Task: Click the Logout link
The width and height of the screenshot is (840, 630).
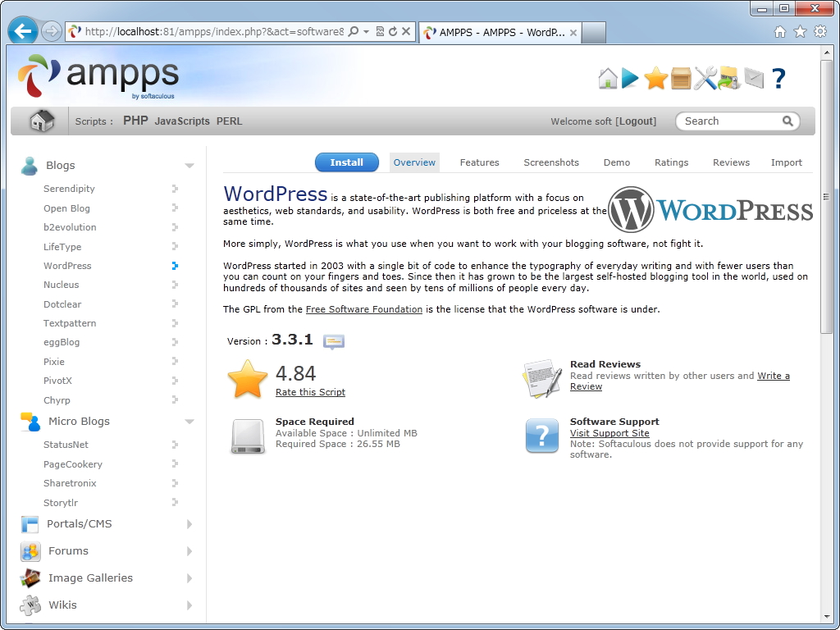Action: 636,121
